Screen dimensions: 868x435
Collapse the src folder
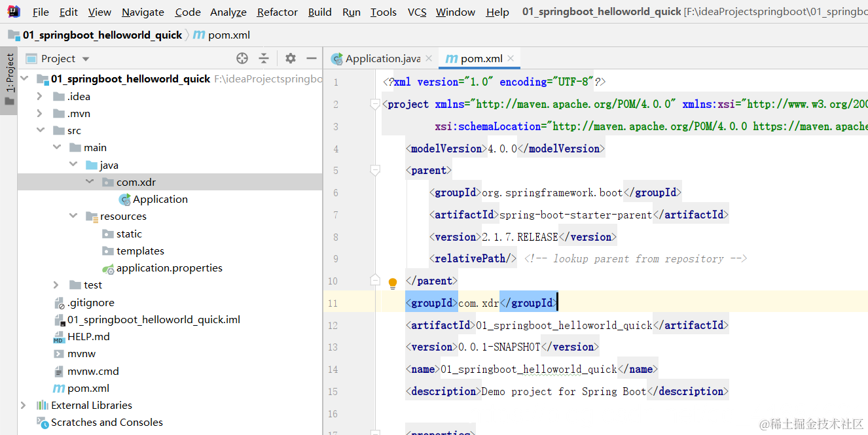(40, 130)
